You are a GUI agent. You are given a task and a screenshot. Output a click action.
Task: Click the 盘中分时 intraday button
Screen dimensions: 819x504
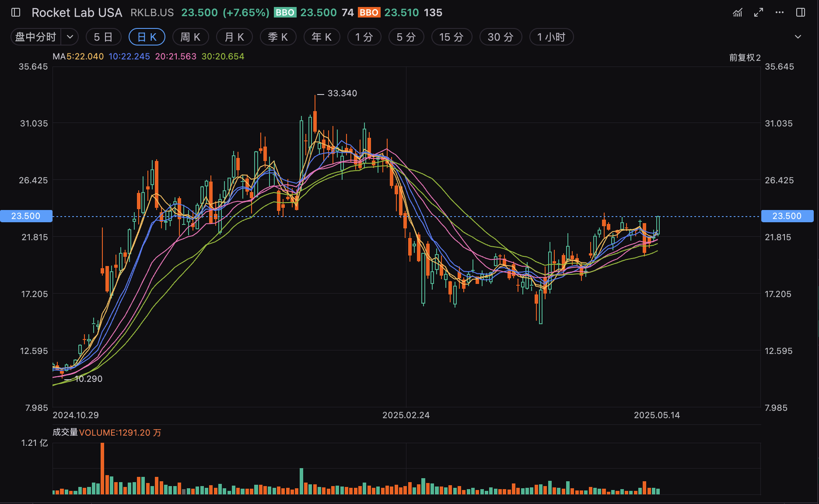click(x=36, y=37)
